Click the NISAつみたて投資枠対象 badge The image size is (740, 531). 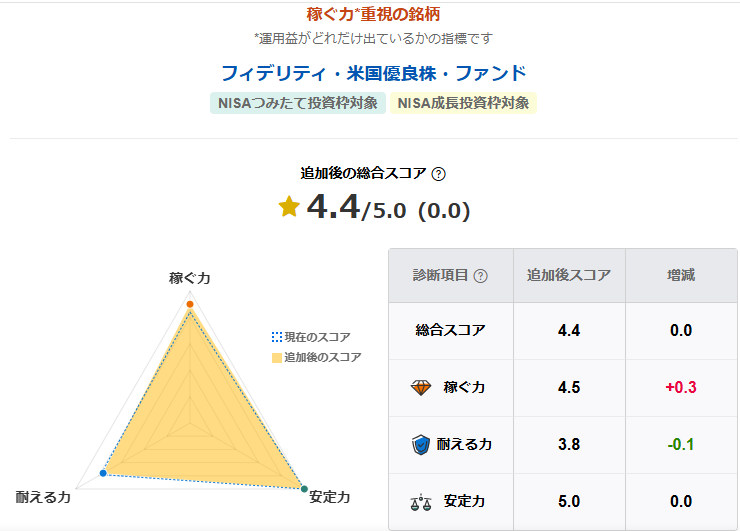tap(298, 103)
